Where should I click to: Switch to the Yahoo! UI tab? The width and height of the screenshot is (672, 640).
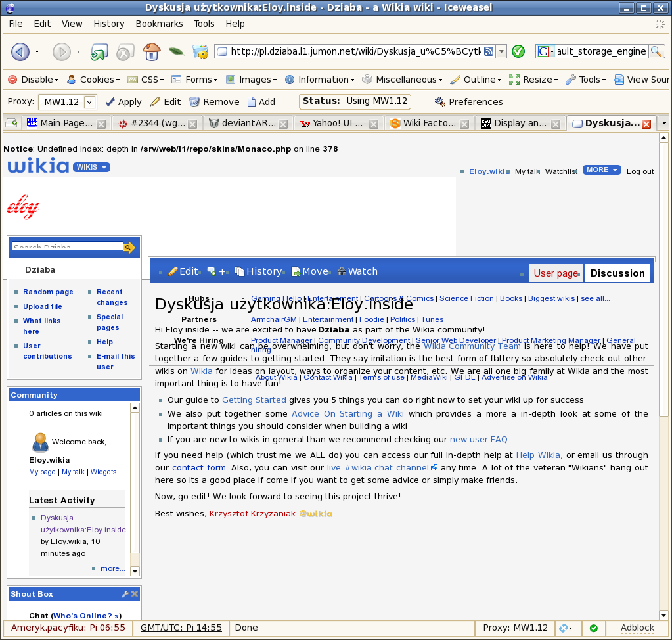pyautogui.click(x=338, y=123)
